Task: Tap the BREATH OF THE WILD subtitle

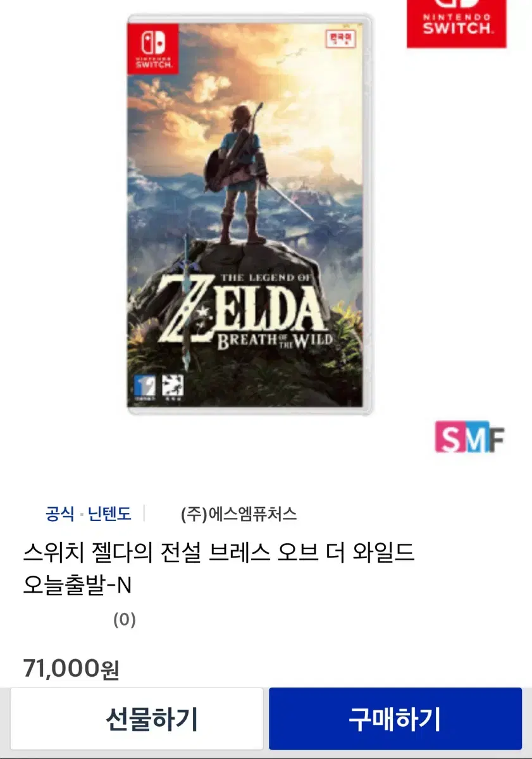Action: [274, 339]
